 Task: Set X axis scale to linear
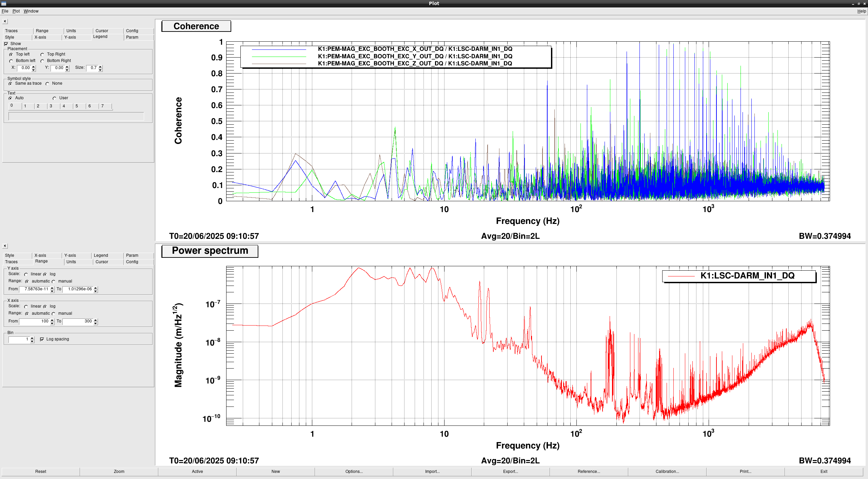coord(26,307)
